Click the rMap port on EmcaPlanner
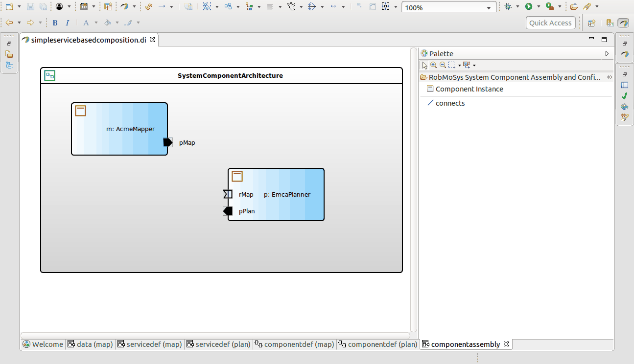634x364 pixels. tap(228, 194)
